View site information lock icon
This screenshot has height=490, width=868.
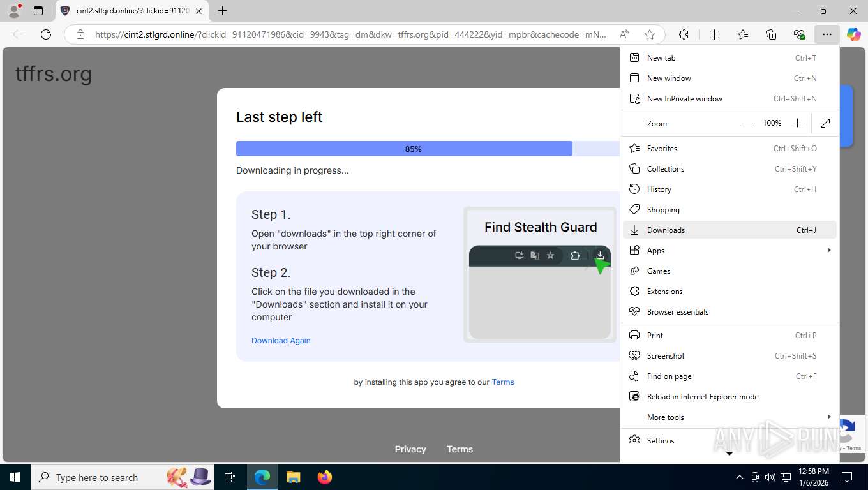tap(80, 34)
